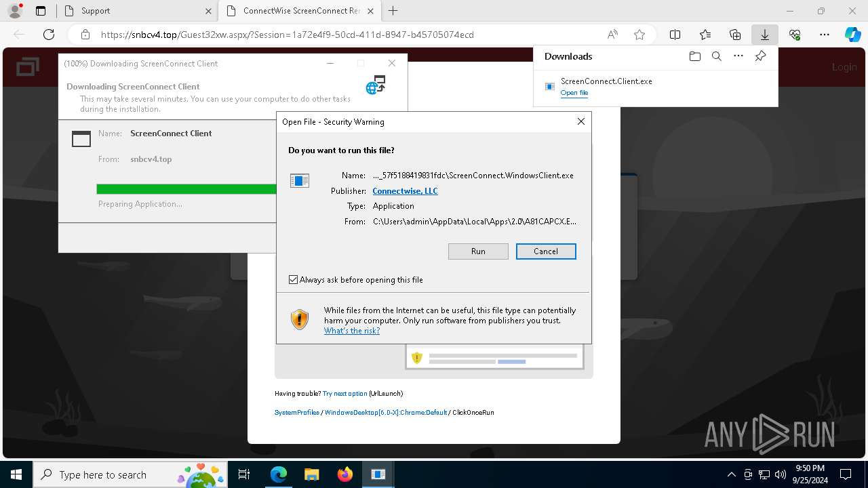The width and height of the screenshot is (868, 488).
Task: Close the Support tab
Action: click(x=208, y=11)
